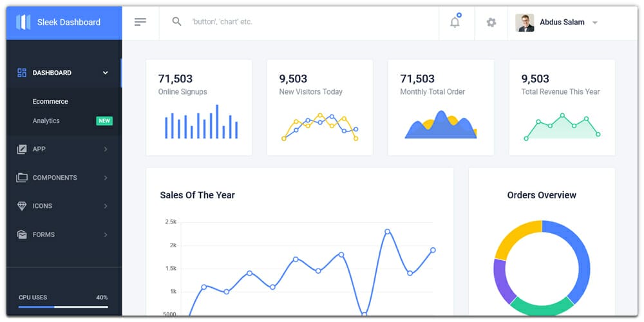Click the Icons diamond icon
The height and width of the screenshot is (322, 644).
click(x=22, y=206)
